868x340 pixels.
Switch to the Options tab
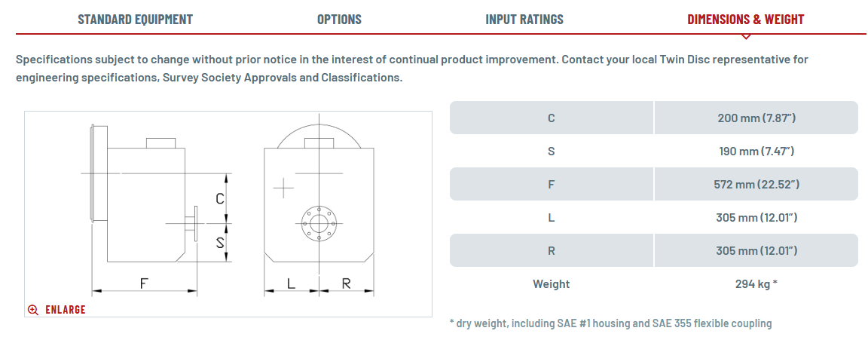point(339,20)
